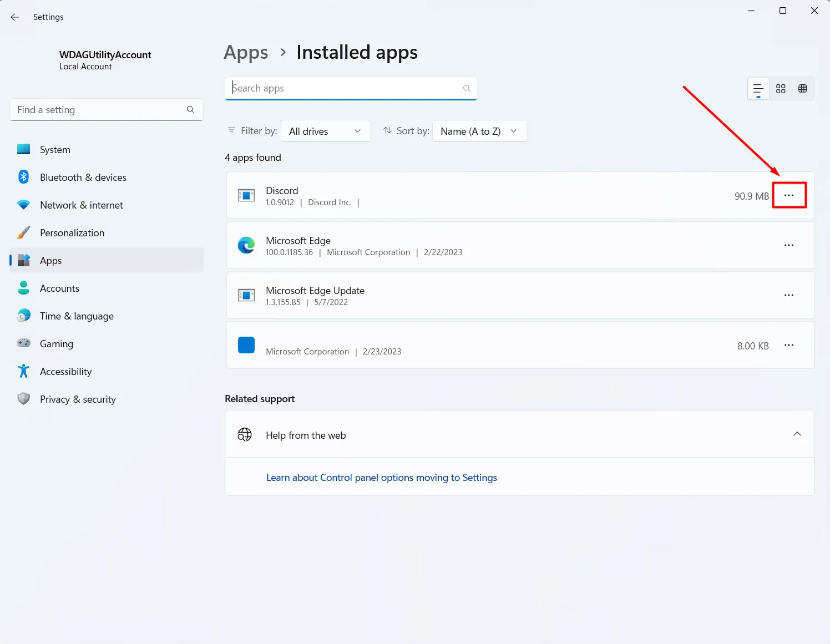Switch to list view layout icon
The image size is (830, 644).
(758, 89)
